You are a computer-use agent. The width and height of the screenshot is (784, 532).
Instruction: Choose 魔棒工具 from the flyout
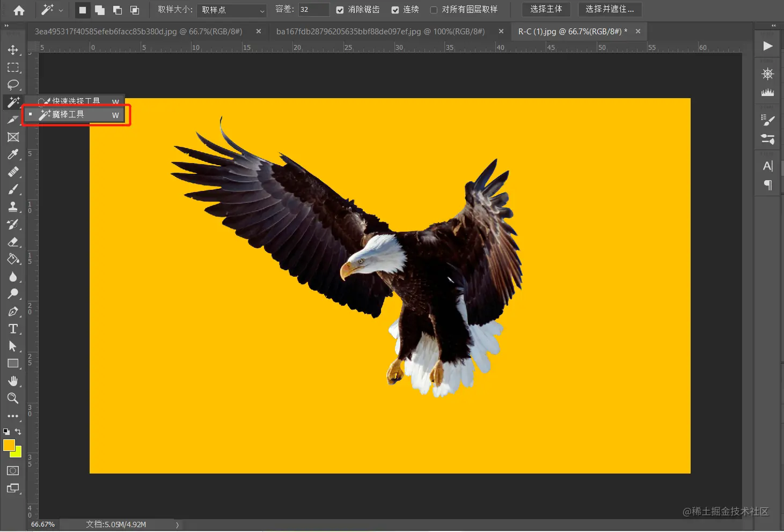click(x=75, y=115)
